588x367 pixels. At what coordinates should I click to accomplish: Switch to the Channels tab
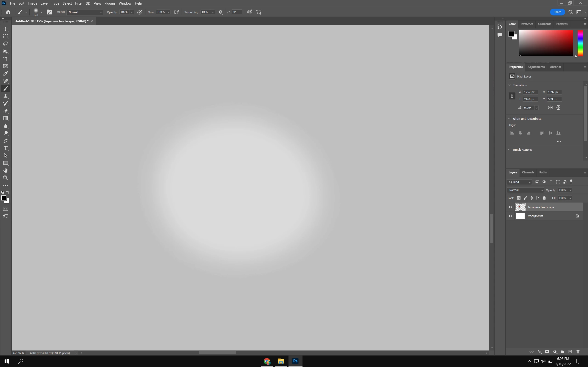coord(528,172)
